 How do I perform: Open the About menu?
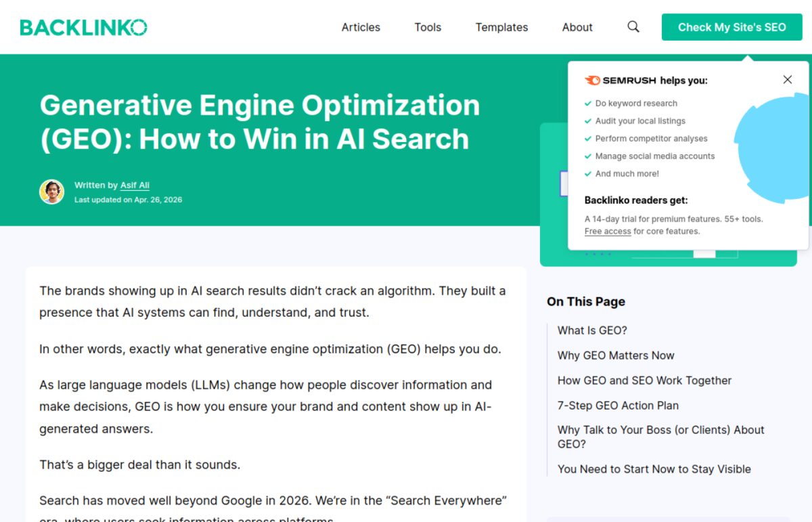click(x=577, y=27)
